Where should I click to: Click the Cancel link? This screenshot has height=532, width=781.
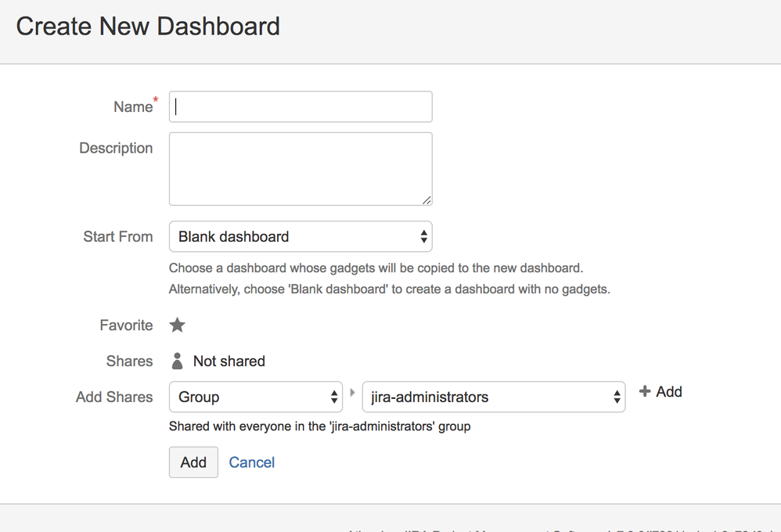252,462
